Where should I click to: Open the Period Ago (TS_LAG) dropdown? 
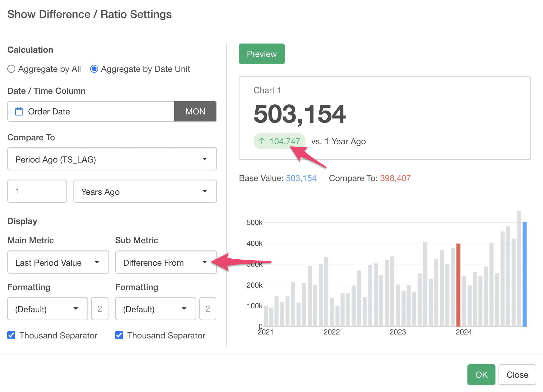pos(112,159)
